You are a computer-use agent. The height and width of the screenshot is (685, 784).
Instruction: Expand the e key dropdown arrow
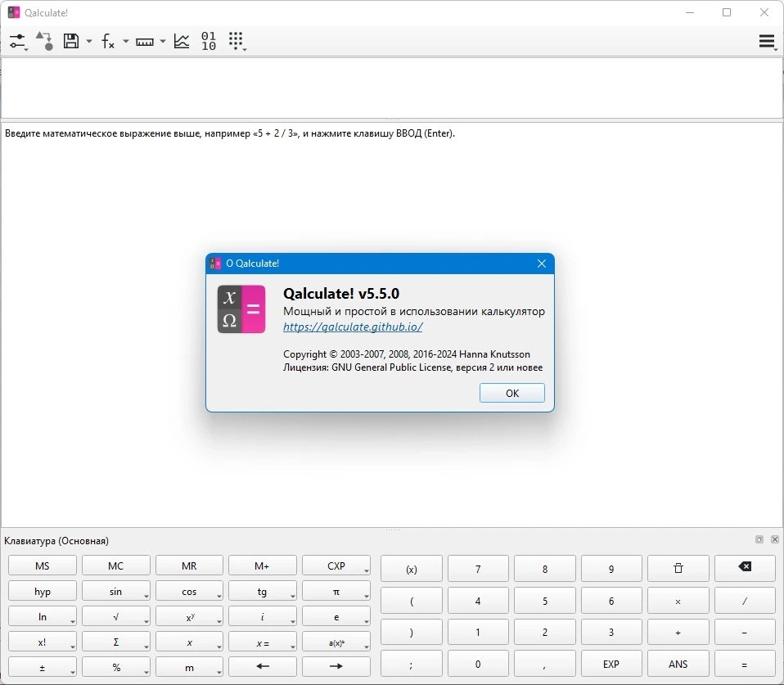pyautogui.click(x=367, y=621)
